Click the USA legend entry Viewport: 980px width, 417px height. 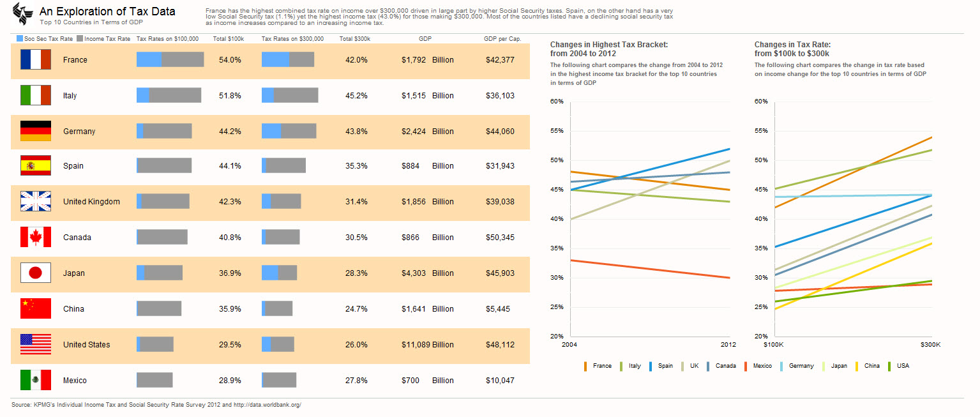tap(899, 366)
